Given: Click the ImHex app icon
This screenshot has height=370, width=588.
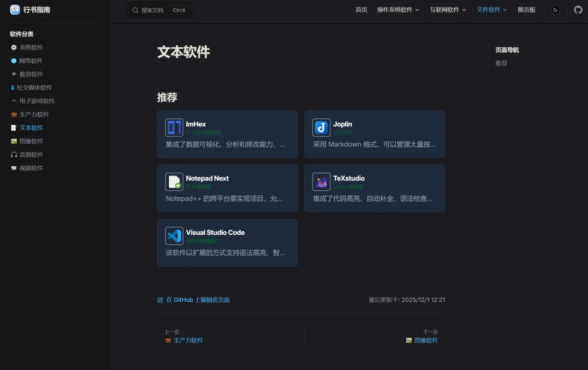Looking at the screenshot, I should tap(174, 128).
